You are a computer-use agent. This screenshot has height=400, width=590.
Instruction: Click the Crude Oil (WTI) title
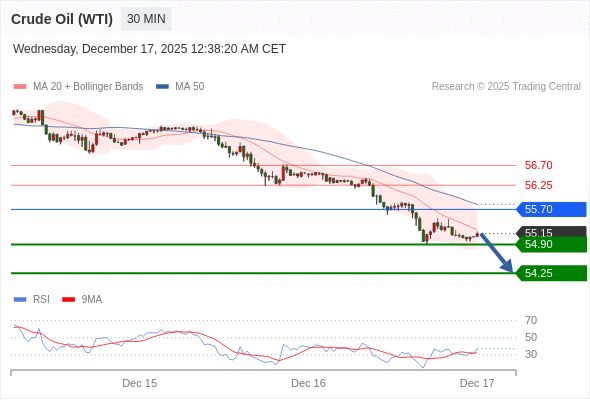point(62,19)
